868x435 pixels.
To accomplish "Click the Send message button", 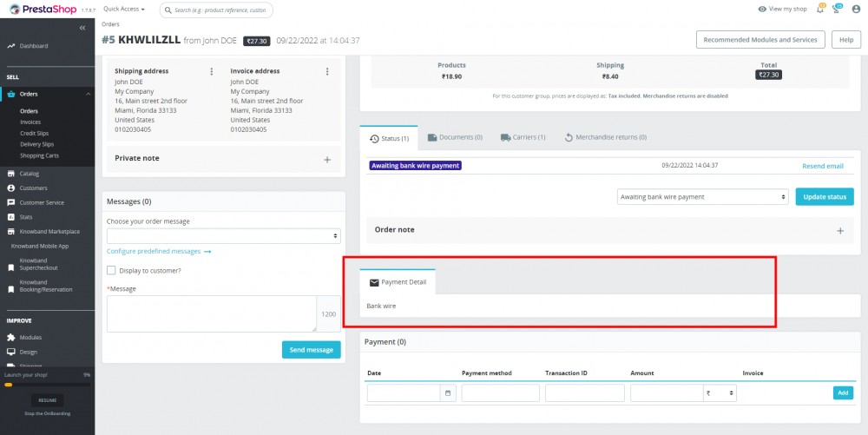I will [311, 350].
